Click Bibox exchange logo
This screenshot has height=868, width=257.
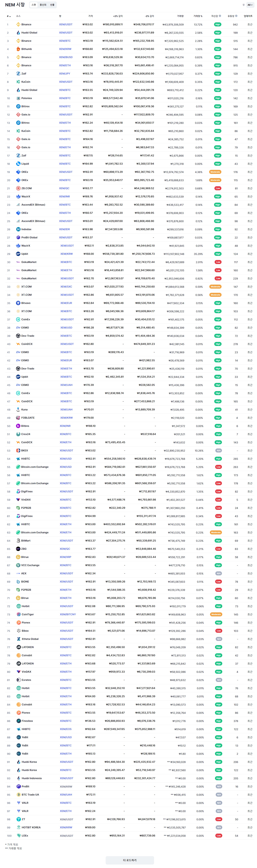[x=18, y=631]
